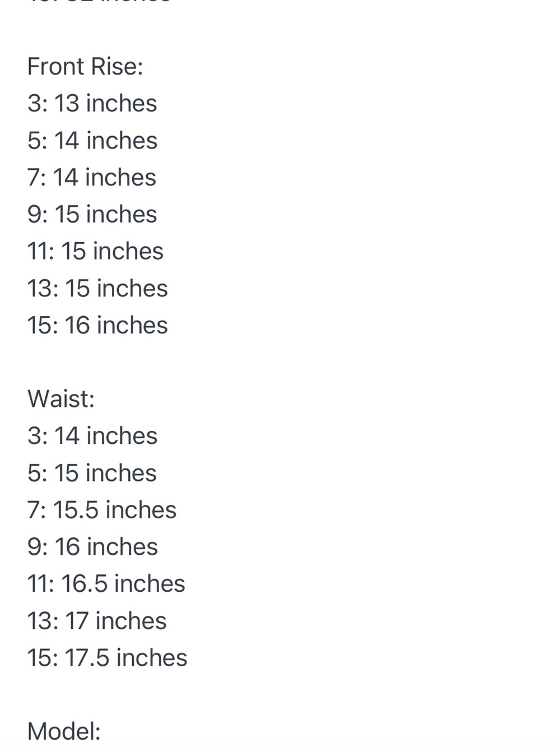
Task: Tap the "13: 17 inches" waist entry
Action: coord(97,621)
